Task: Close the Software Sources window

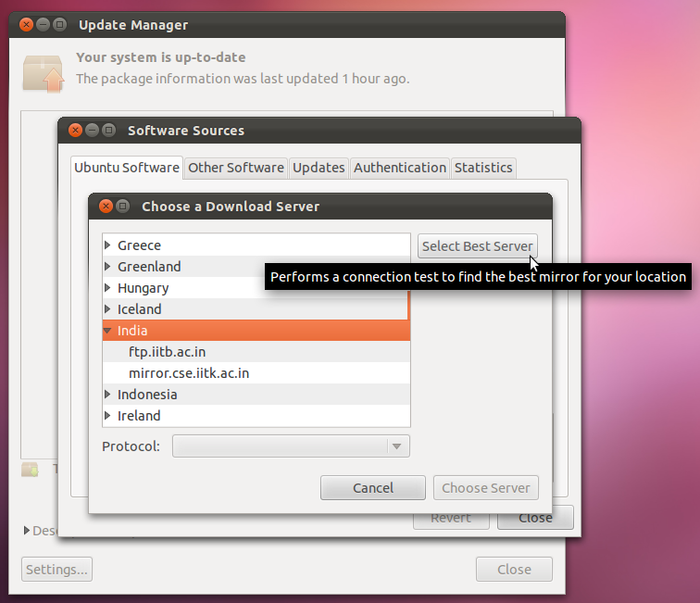Action: [75, 130]
